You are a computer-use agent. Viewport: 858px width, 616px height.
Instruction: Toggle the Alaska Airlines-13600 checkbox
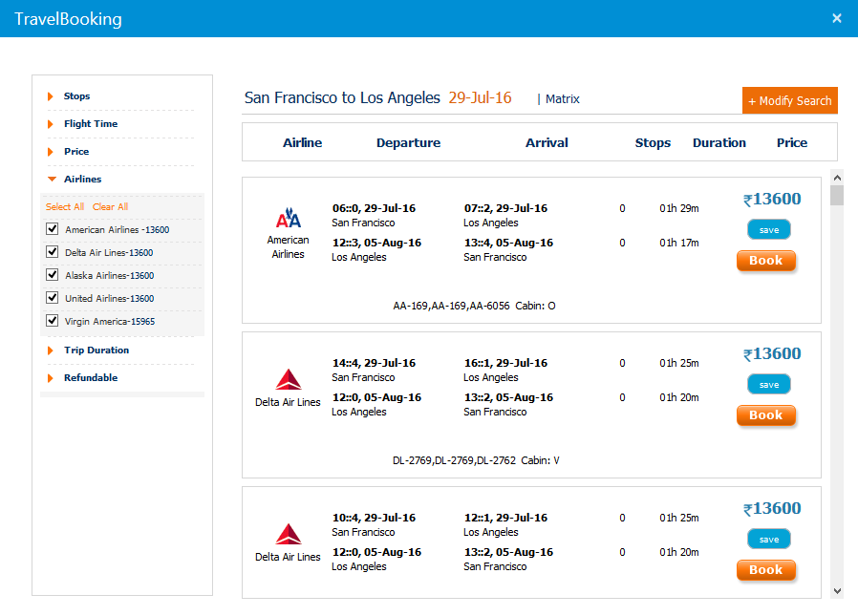(52, 275)
